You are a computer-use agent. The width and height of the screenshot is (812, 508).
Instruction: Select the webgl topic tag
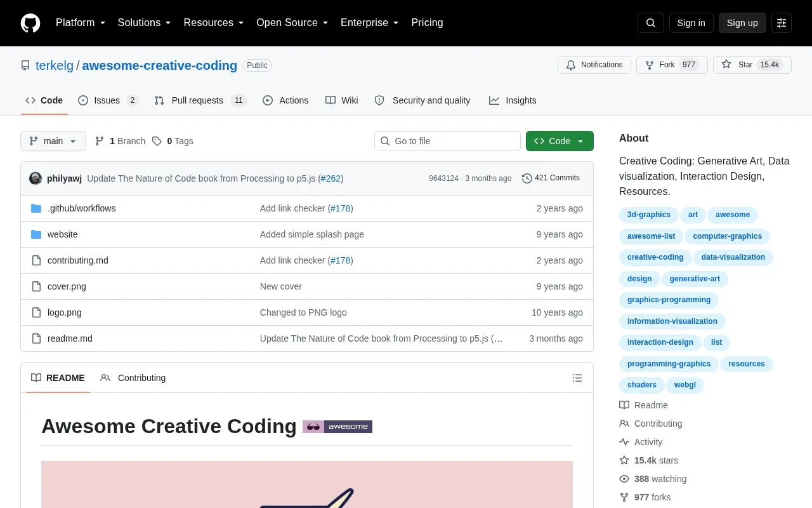(x=685, y=385)
